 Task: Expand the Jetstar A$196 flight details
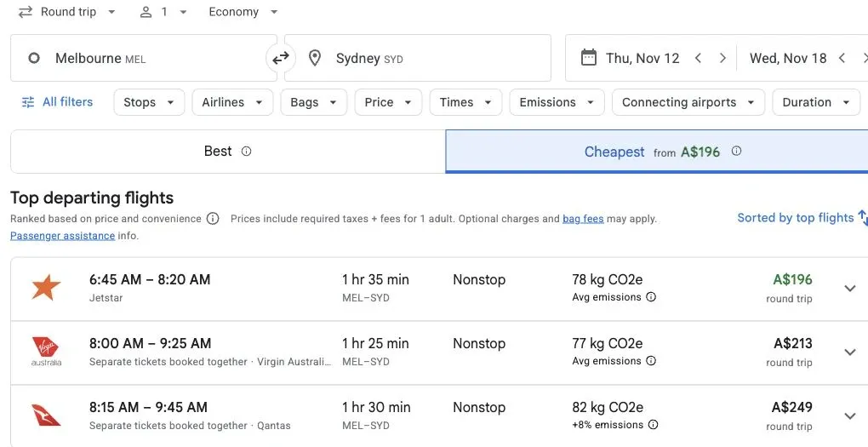[x=850, y=289]
